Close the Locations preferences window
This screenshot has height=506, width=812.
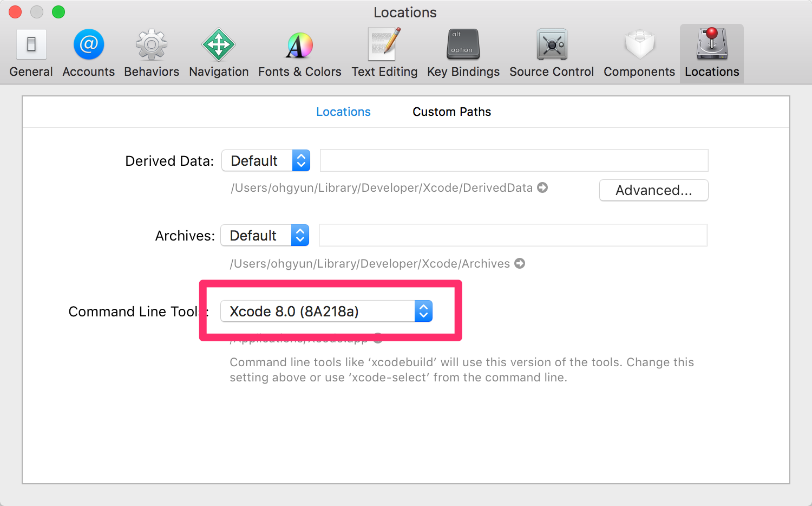click(15, 12)
